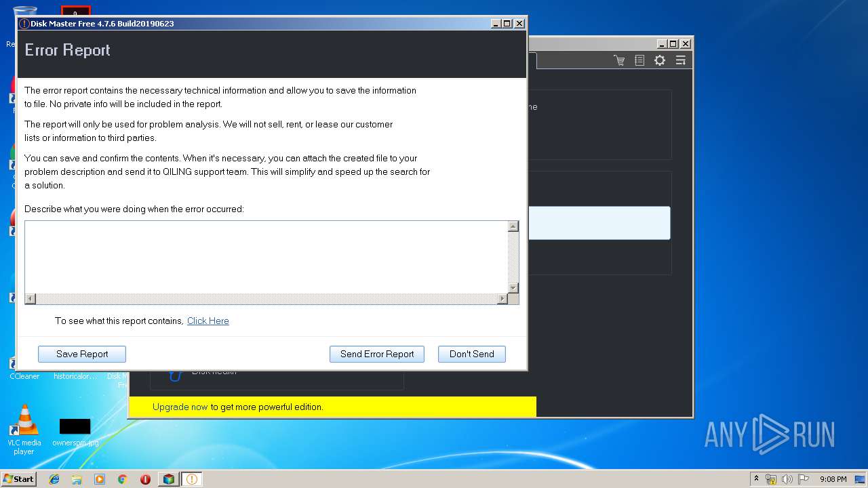Close the Error Report dialog
The height and width of the screenshot is (488, 868).
[x=519, y=23]
